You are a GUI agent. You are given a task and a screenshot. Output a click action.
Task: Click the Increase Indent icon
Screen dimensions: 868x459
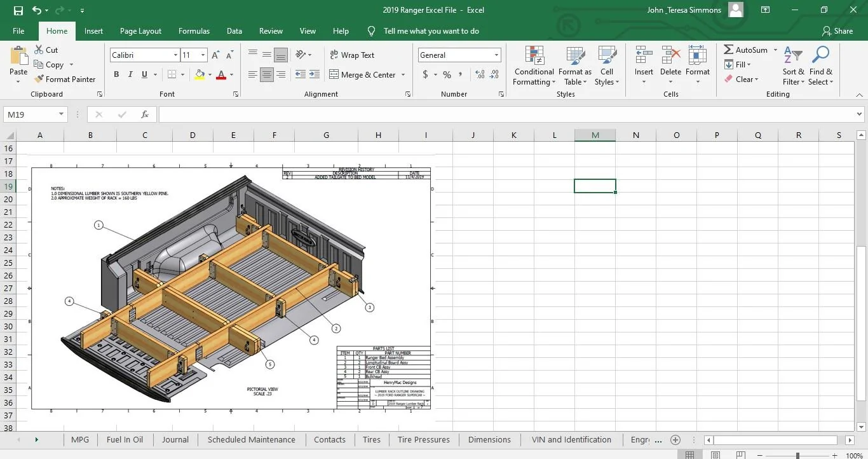pyautogui.click(x=315, y=74)
